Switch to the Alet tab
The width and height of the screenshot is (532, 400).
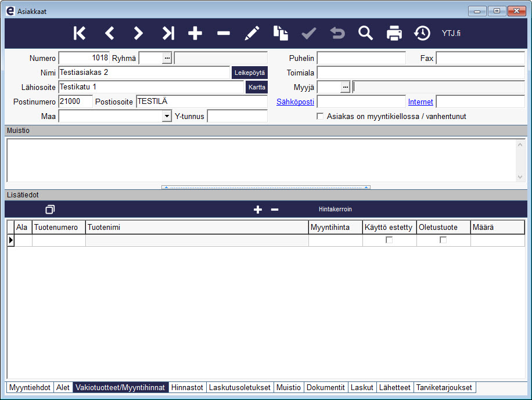tap(63, 387)
